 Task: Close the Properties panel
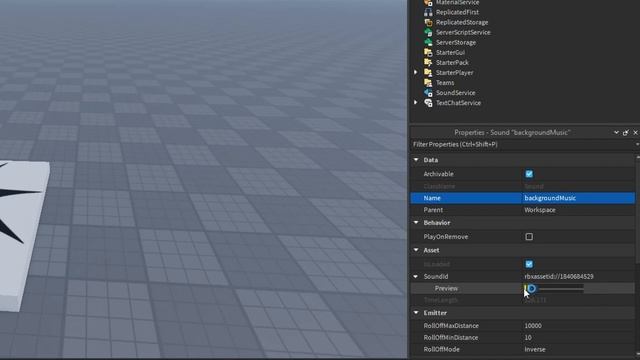[636, 133]
